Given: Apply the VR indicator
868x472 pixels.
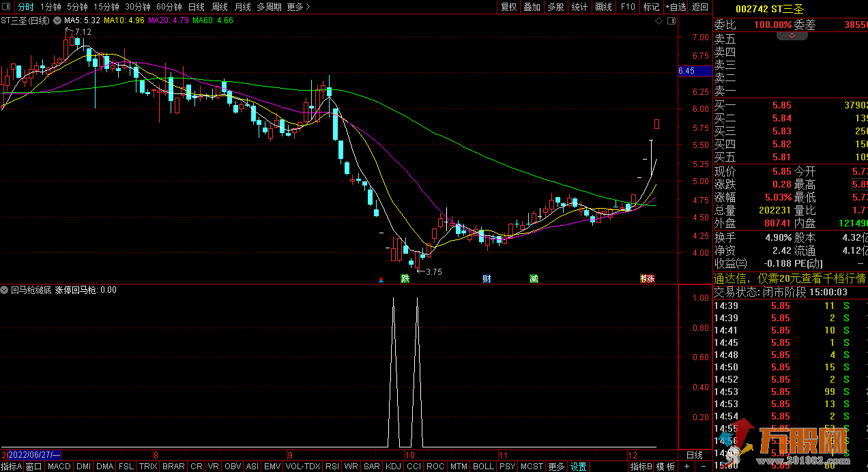Looking at the screenshot, I should [214, 467].
